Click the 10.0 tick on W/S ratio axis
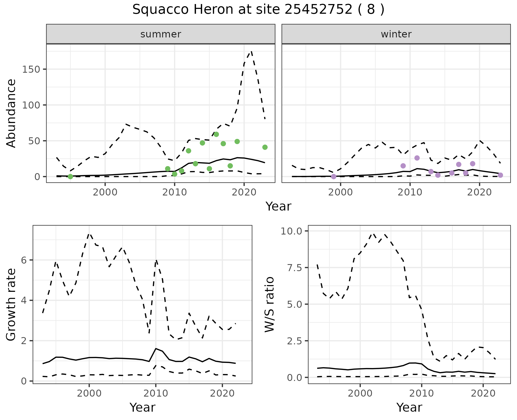This screenshot has width=517, height=420. tap(292, 231)
